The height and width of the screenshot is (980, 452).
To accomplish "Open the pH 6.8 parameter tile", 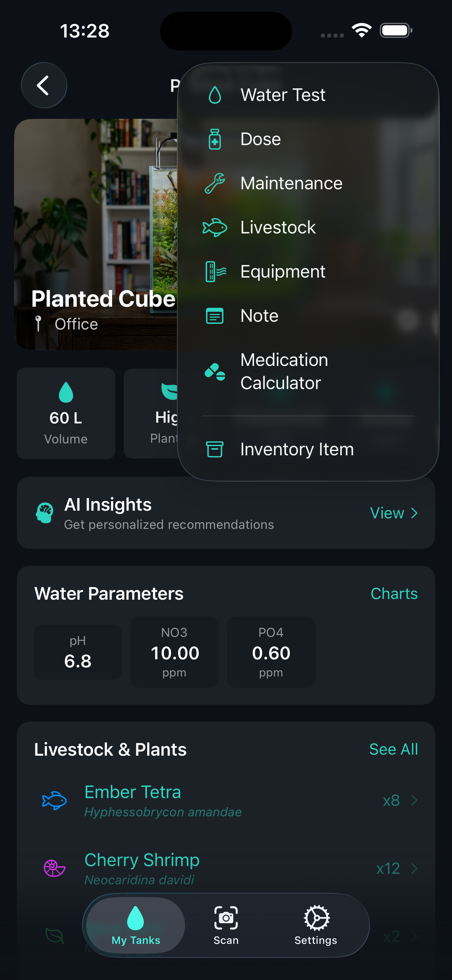I will 78,652.
